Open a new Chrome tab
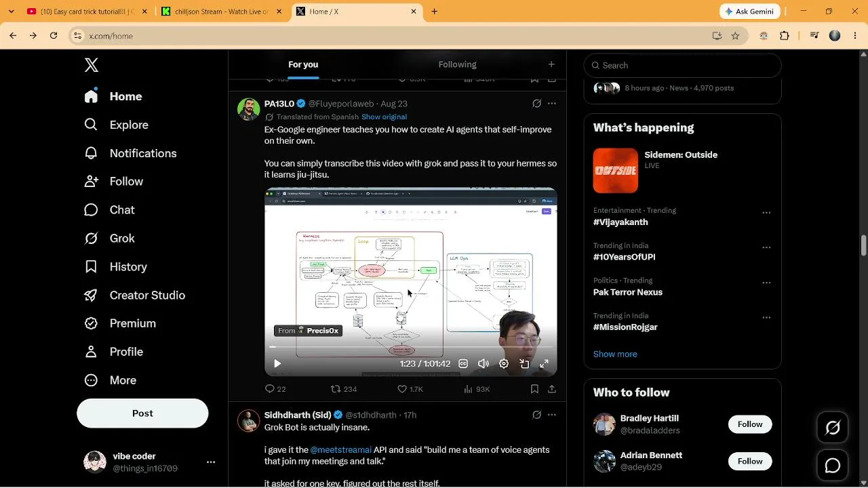 coord(435,12)
